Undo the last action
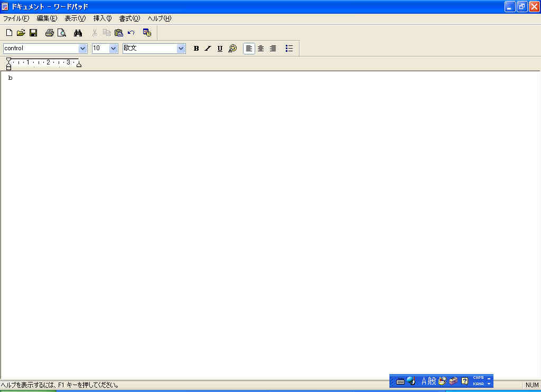Viewport: 541px width, 392px height. [x=131, y=33]
